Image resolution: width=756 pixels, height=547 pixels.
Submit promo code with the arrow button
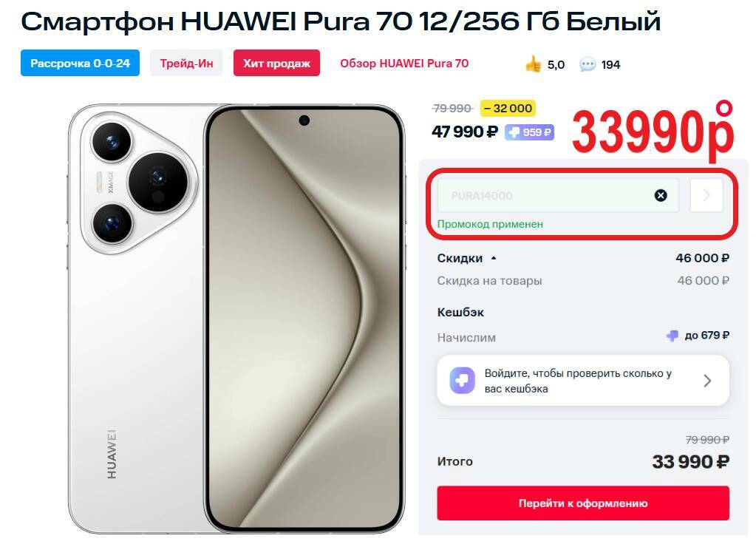click(x=706, y=195)
